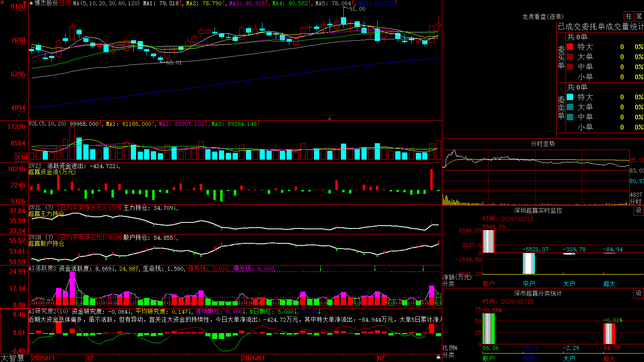644x362 pixels.
Task: Click the teal 中单 swatch under 委卖单
Action: 570,117
